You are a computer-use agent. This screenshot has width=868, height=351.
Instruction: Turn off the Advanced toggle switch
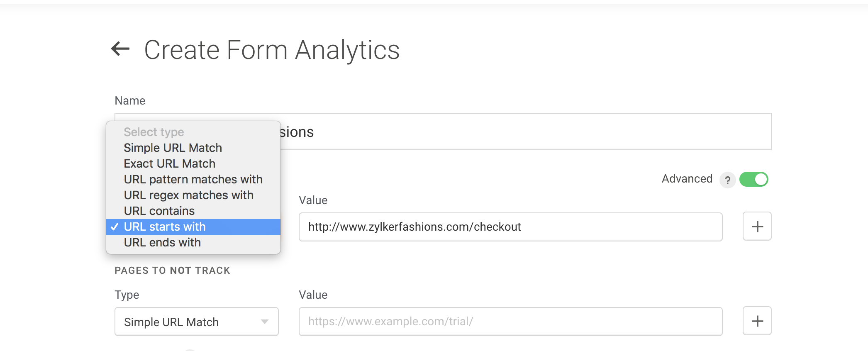coord(753,179)
